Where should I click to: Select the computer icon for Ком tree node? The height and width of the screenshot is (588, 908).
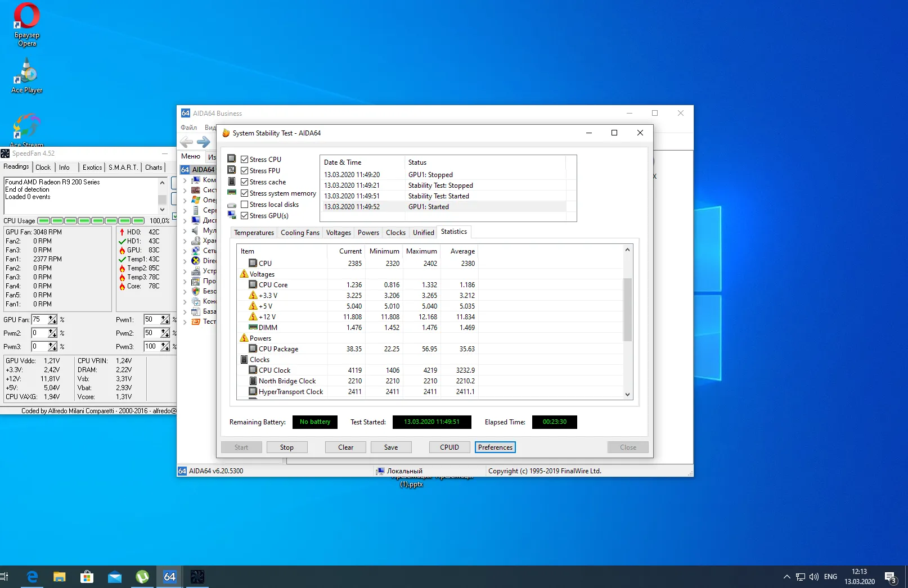click(196, 180)
